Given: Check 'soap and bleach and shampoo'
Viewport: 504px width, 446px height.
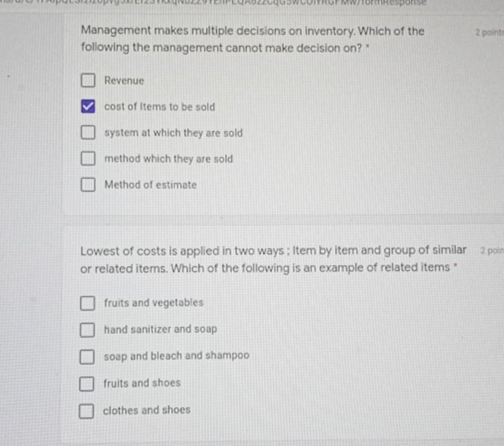Looking at the screenshot, I should [88, 357].
